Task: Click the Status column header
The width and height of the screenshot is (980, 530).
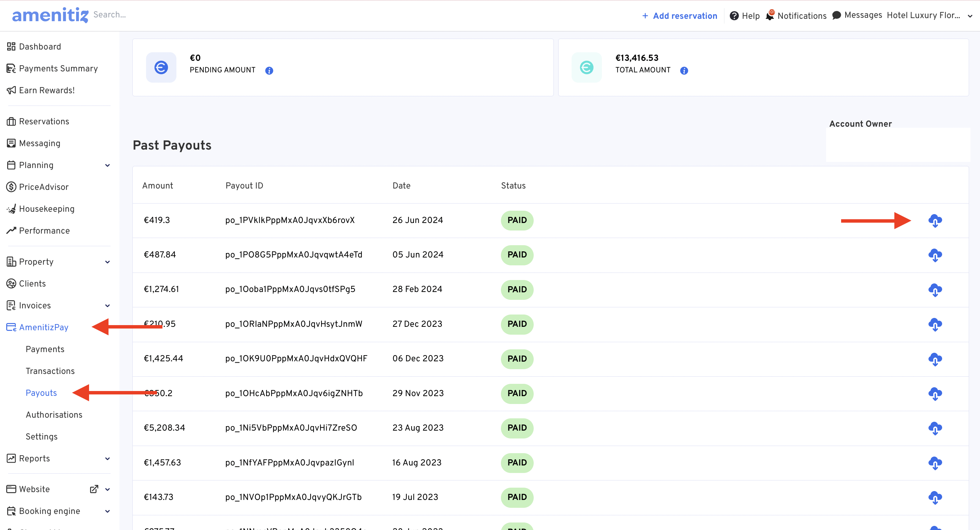Action: coord(513,185)
